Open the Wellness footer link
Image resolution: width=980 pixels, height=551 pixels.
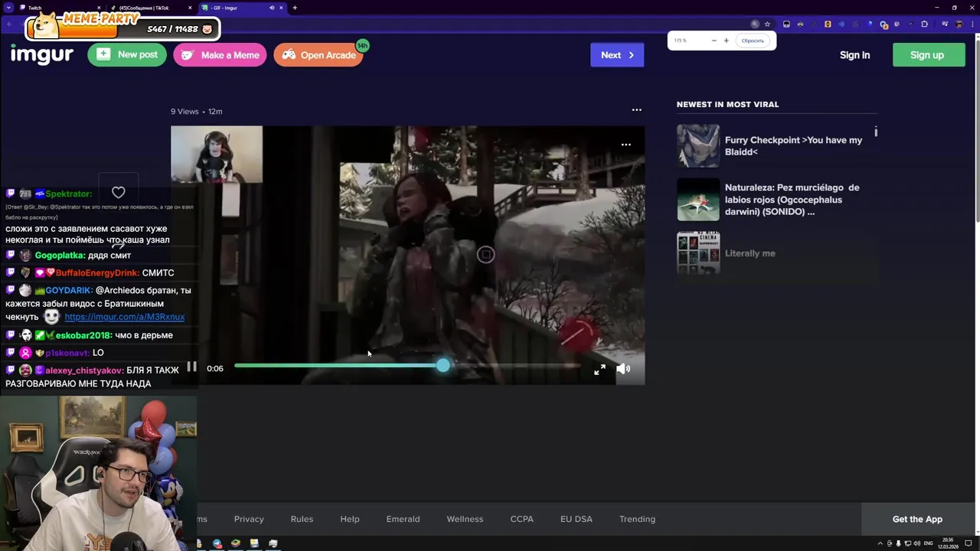click(465, 519)
